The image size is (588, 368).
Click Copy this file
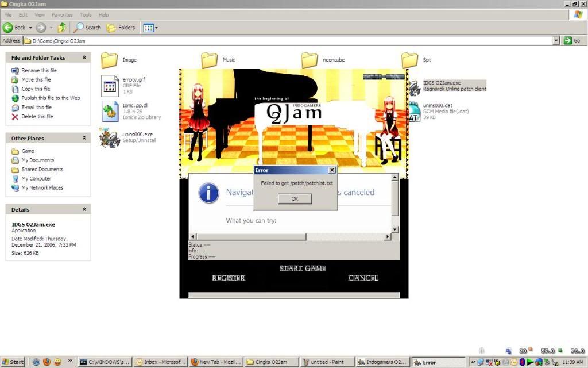36,89
